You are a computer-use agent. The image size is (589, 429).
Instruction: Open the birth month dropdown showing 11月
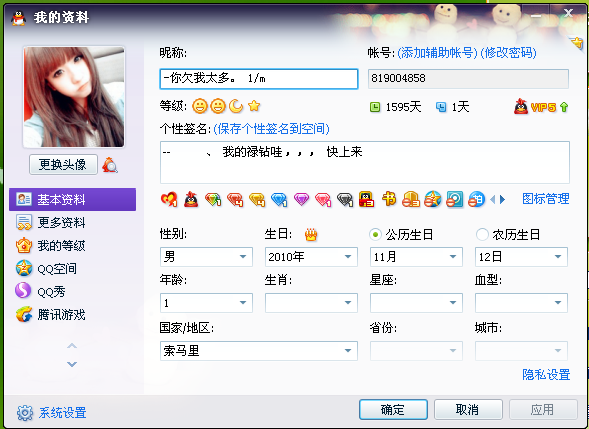(x=416, y=257)
